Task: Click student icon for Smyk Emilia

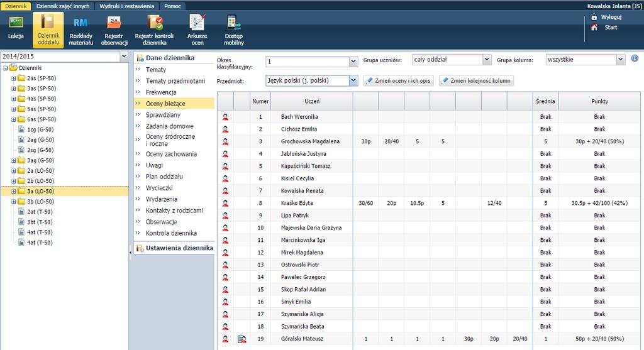Action: (225, 302)
